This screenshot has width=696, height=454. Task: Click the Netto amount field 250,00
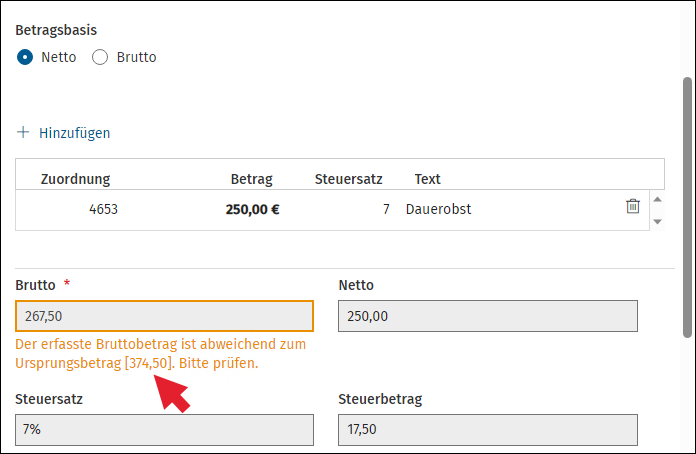488,316
